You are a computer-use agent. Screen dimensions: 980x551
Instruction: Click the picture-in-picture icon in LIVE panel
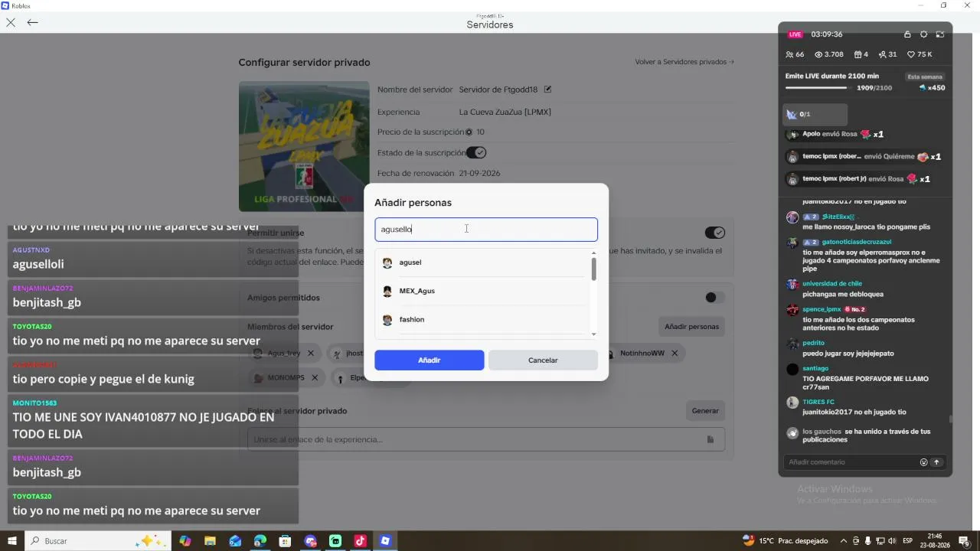[939, 34]
